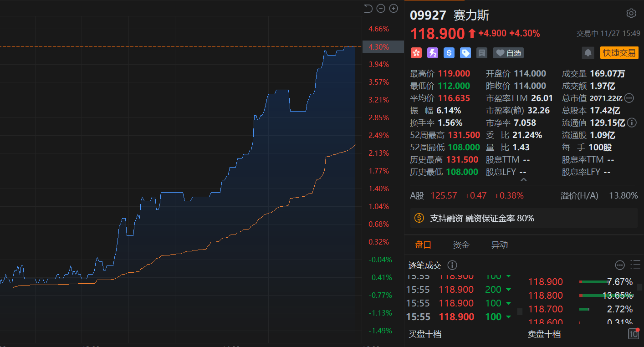Click the 52周最高 value 131.500
The width and height of the screenshot is (644, 347).
[x=464, y=135]
